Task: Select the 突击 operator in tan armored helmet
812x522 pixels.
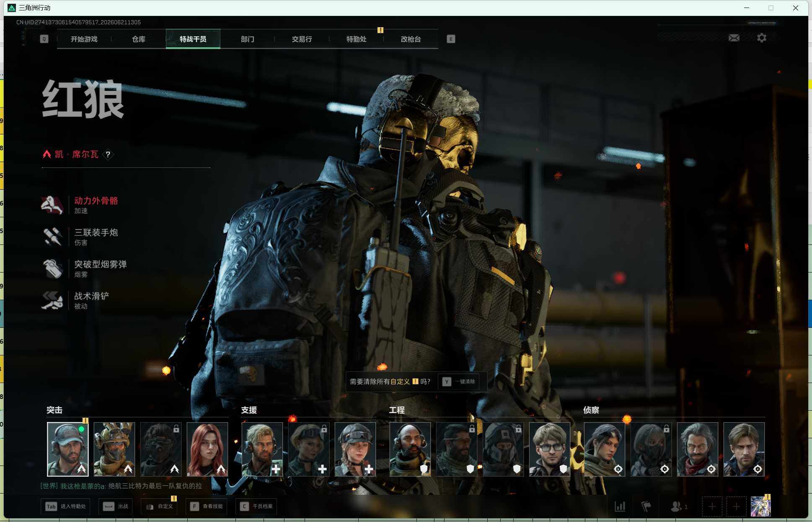Action: click(114, 449)
